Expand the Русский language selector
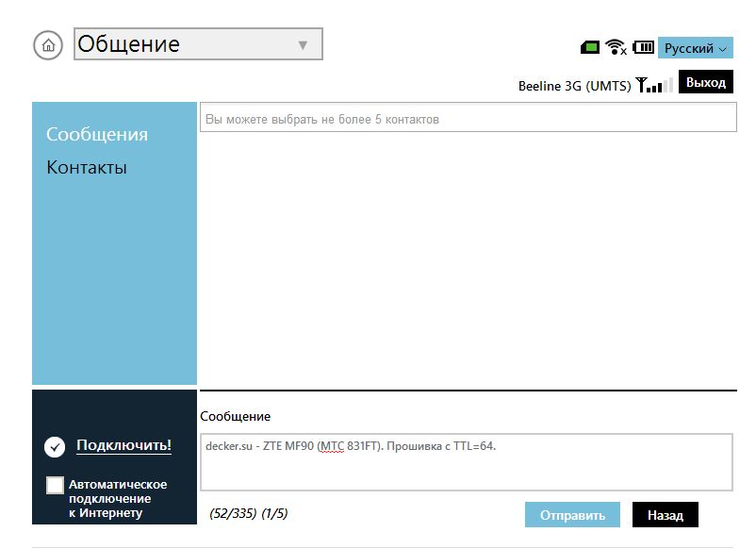Image resolution: width=756 pixels, height=549 pixels. coord(695,48)
